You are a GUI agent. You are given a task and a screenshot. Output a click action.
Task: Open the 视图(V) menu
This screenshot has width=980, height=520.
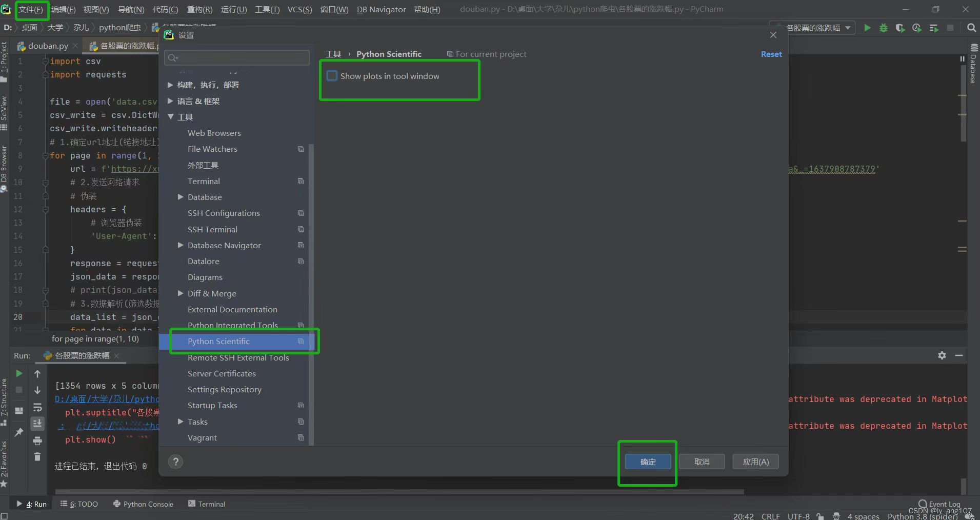point(96,9)
